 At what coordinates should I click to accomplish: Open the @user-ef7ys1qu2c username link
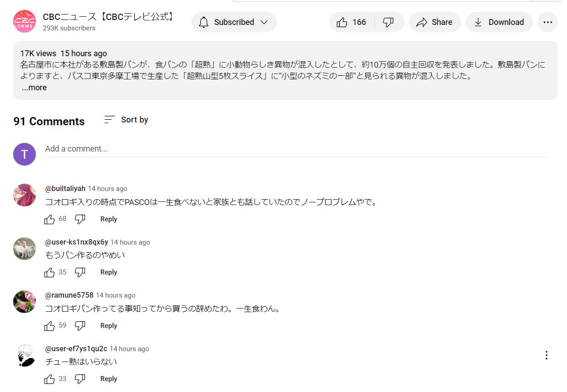(x=76, y=348)
